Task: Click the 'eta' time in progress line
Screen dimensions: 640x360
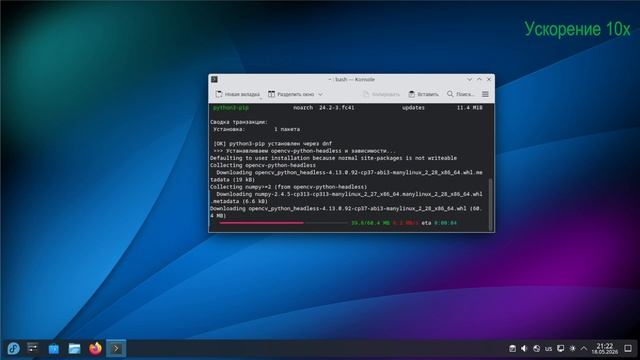Action: click(x=439, y=223)
